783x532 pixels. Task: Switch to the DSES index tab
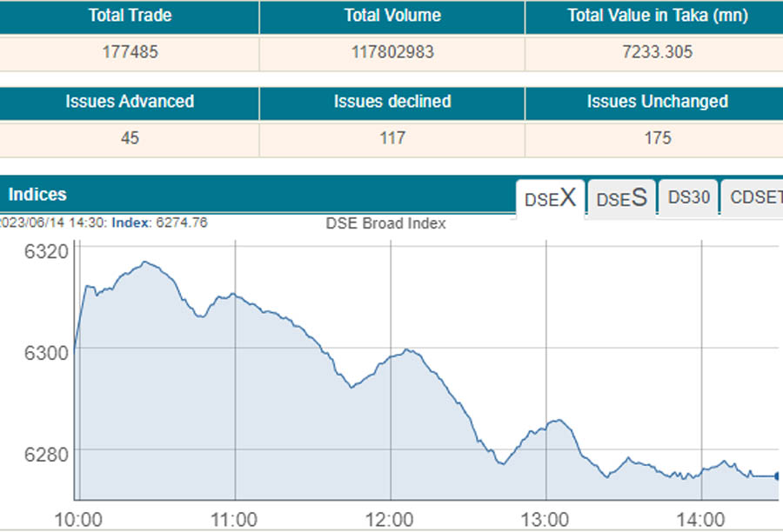coord(619,198)
